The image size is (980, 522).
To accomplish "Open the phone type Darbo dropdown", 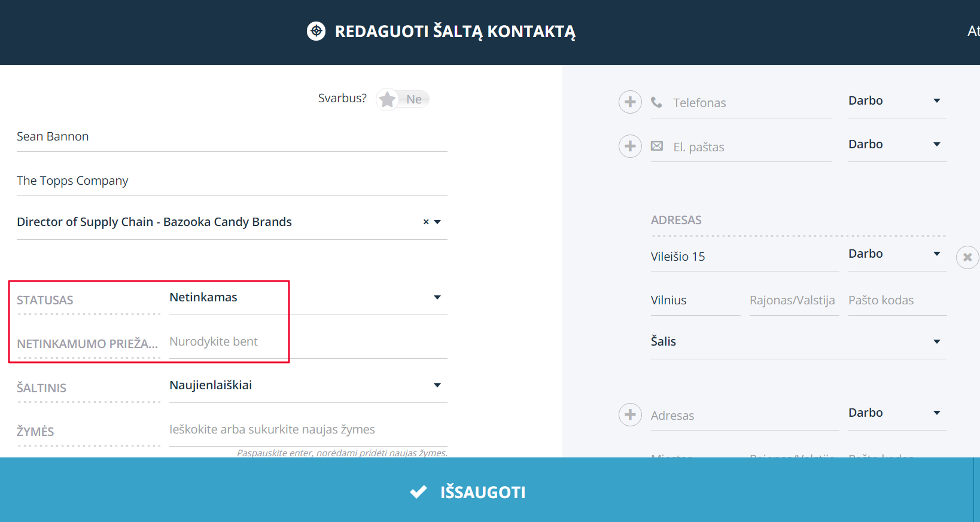I will [x=897, y=101].
